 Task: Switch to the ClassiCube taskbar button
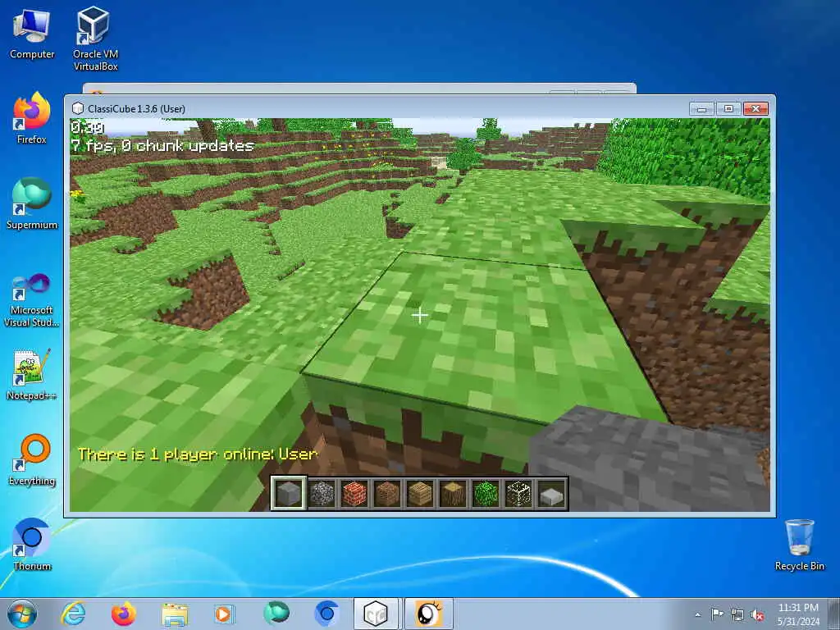click(x=377, y=614)
